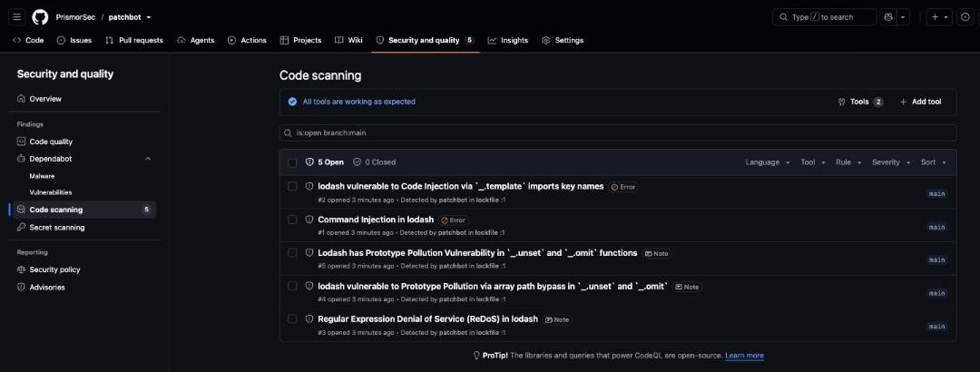Click the main branch label on alert #2 row
Viewport: 980px width, 372px height.
pyautogui.click(x=936, y=194)
